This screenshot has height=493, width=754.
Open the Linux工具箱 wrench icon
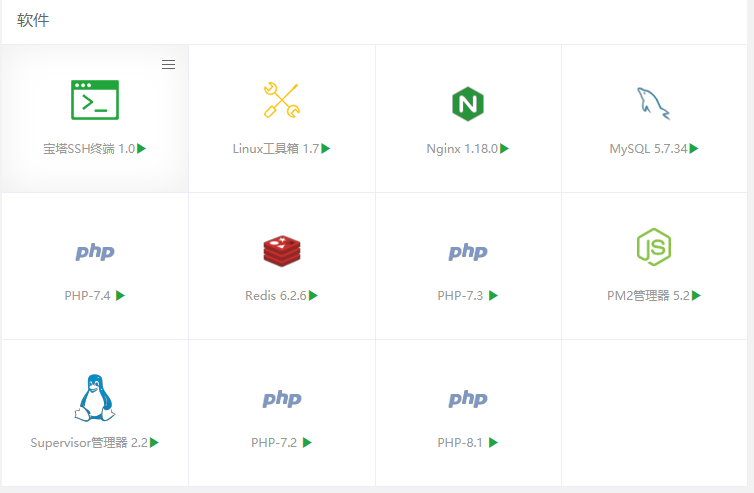282,100
